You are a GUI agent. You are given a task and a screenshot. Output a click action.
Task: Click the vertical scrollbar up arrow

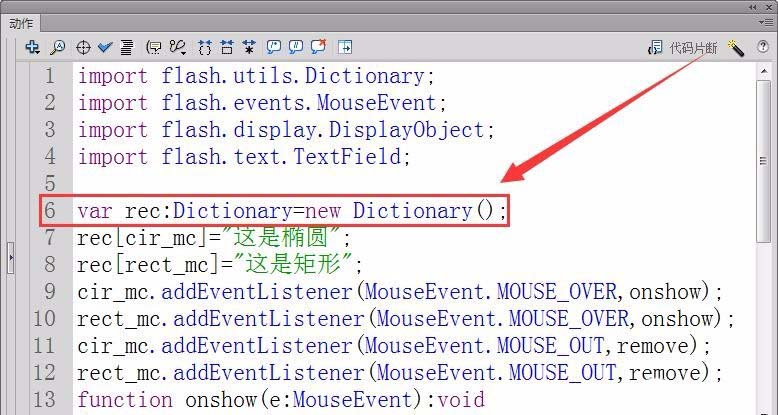(x=764, y=71)
